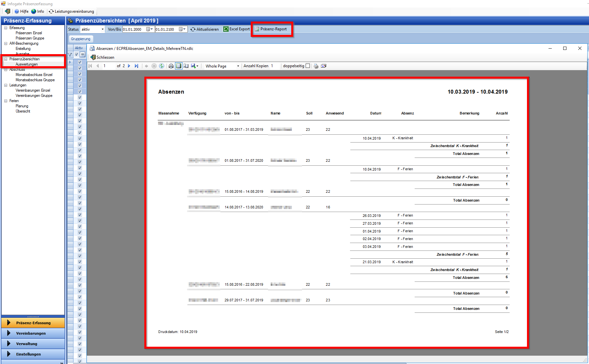The image size is (589, 364).
Task: Go to next report page
Action: pyautogui.click(x=129, y=66)
